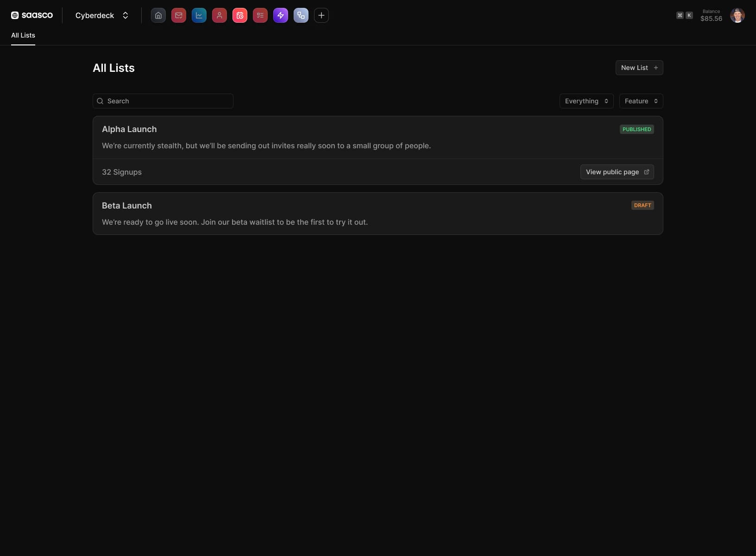Click the saasco logo

point(32,15)
